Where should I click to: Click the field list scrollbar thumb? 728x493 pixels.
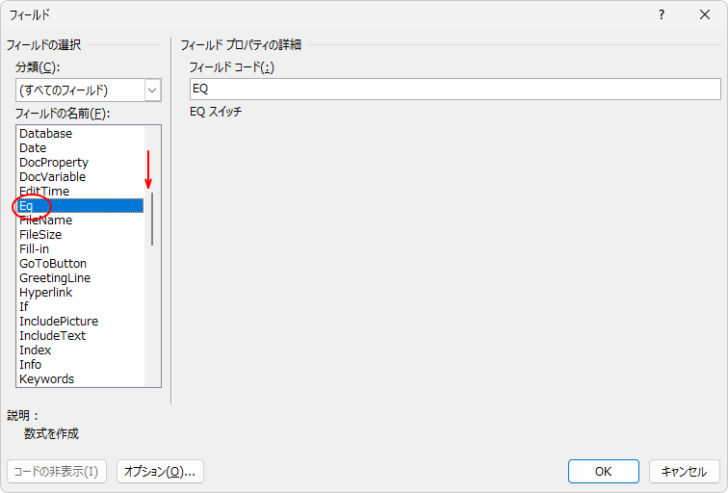point(152,219)
